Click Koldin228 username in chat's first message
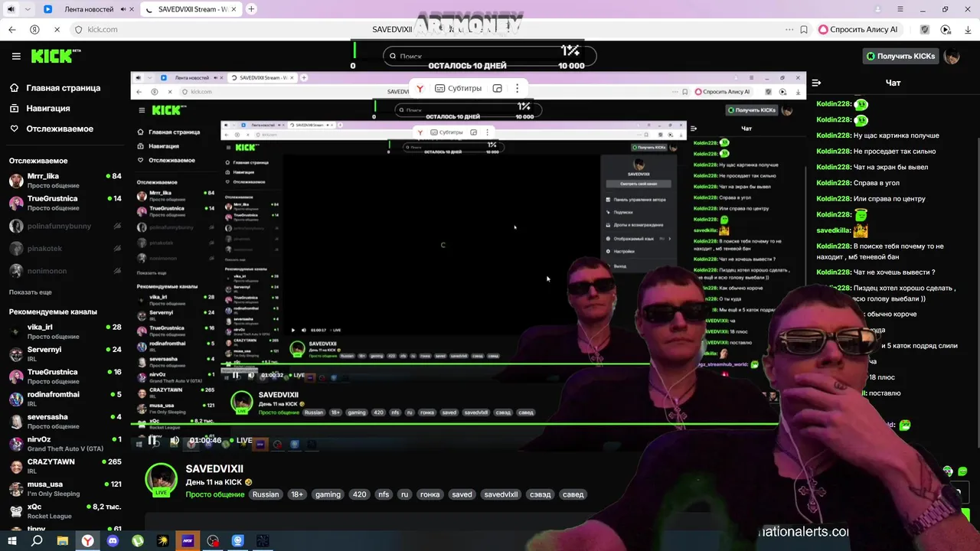This screenshot has width=980, height=551. pos(834,104)
